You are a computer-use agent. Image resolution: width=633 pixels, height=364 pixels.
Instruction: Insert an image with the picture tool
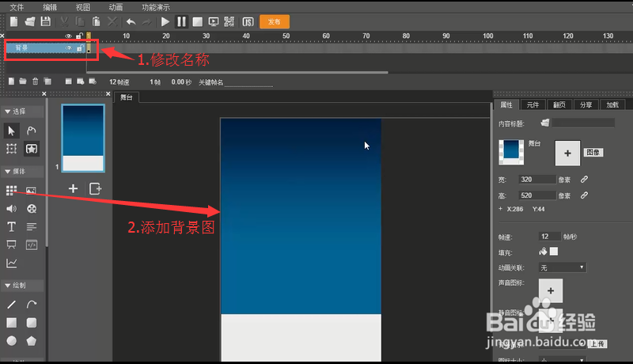coord(32,190)
